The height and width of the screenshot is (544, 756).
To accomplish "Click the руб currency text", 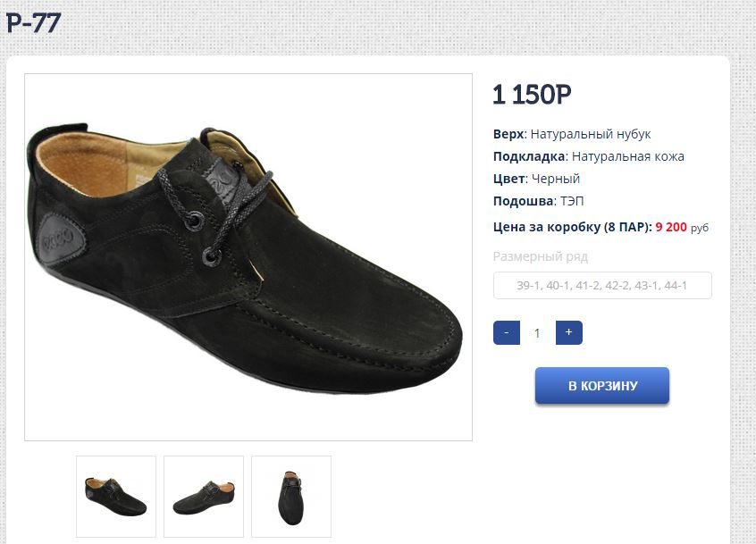I will coord(699,228).
